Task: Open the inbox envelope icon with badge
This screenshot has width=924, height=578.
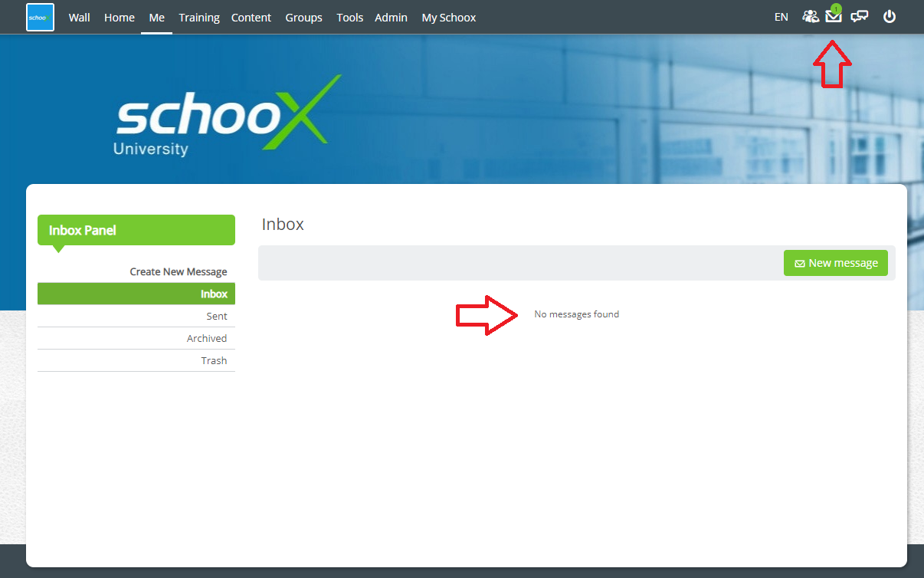Action: coord(834,15)
